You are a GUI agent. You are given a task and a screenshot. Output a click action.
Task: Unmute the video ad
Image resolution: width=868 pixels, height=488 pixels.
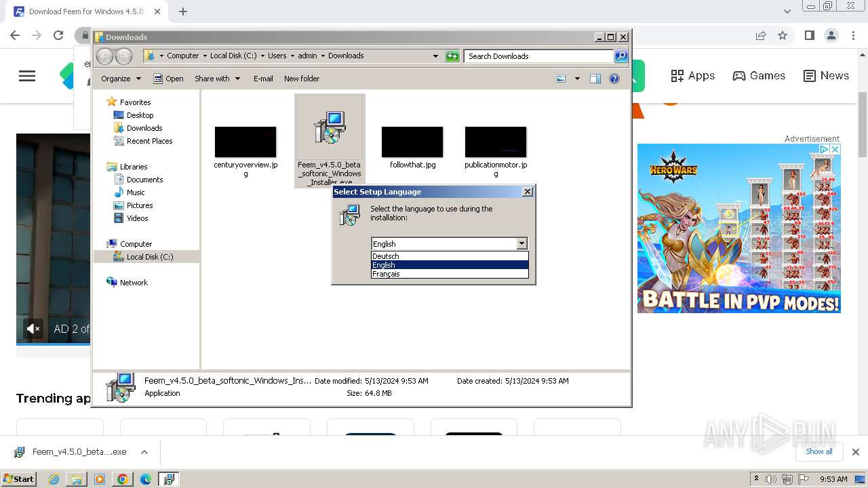tap(33, 329)
